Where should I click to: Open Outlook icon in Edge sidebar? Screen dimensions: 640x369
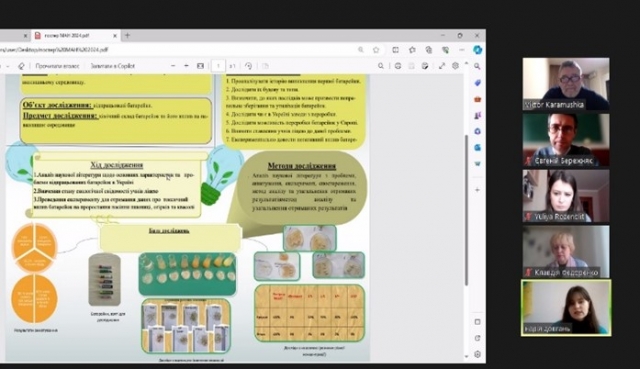point(477,147)
